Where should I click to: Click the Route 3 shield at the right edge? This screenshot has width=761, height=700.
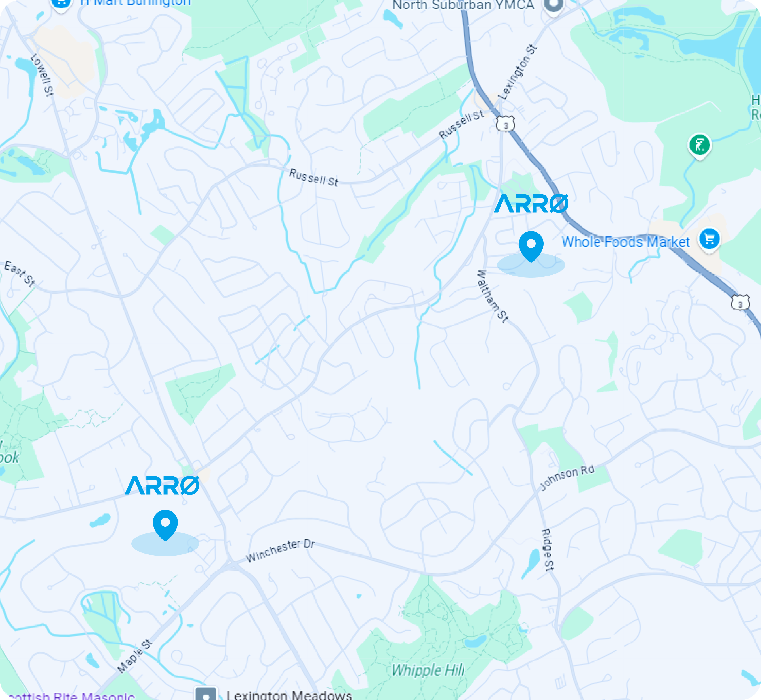pyautogui.click(x=740, y=303)
